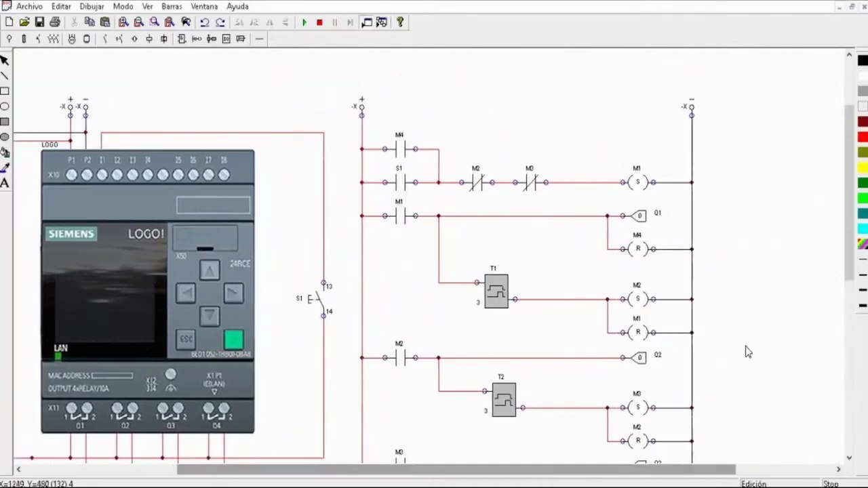The height and width of the screenshot is (488, 868).
Task: Select the T1 timer block
Action: 496,291
